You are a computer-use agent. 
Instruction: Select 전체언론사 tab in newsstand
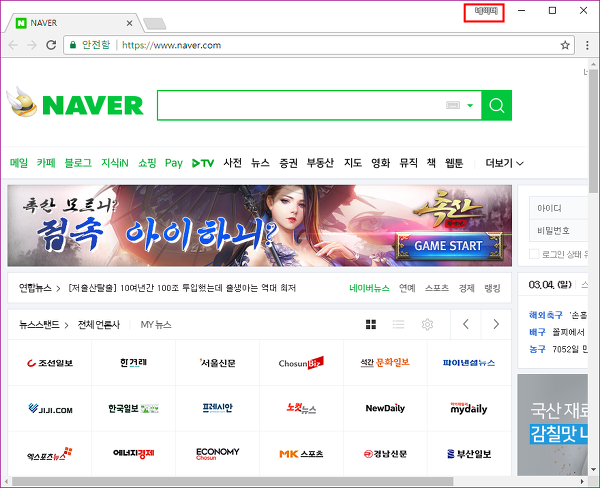click(99, 325)
